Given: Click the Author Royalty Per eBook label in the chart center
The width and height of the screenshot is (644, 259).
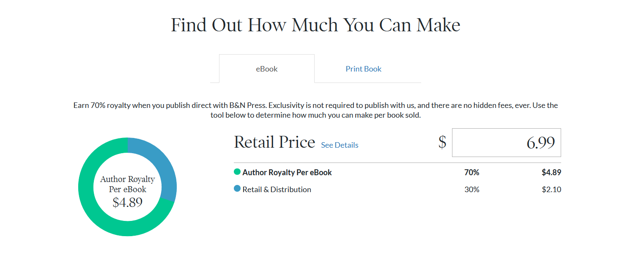Looking at the screenshot, I should (x=127, y=183).
